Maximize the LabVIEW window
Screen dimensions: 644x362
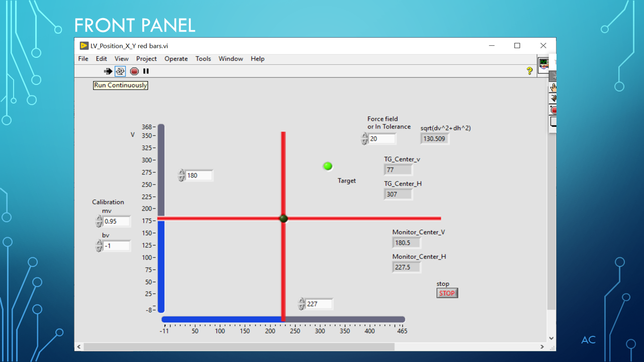(517, 46)
